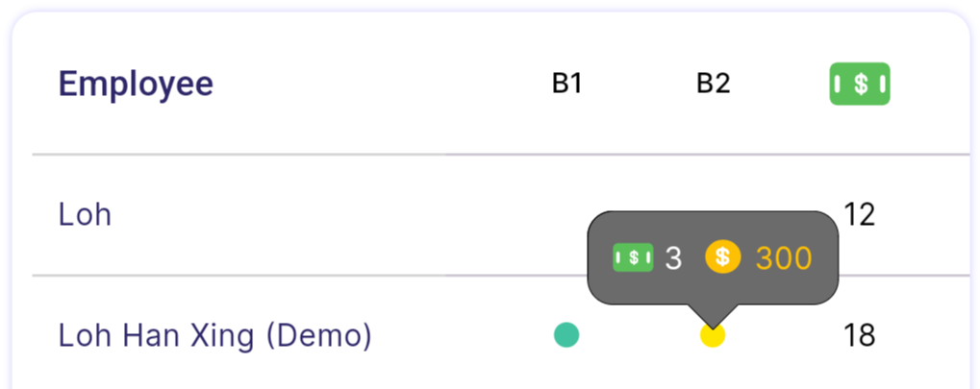This screenshot has height=389, width=980.
Task: Click empty B1 cell in Loh row
Action: [x=566, y=214]
